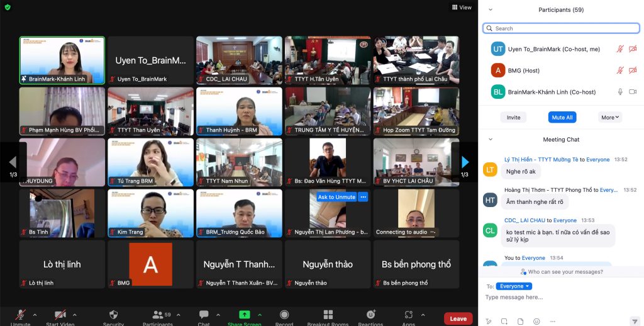Click the red Leave button

pos(458,318)
